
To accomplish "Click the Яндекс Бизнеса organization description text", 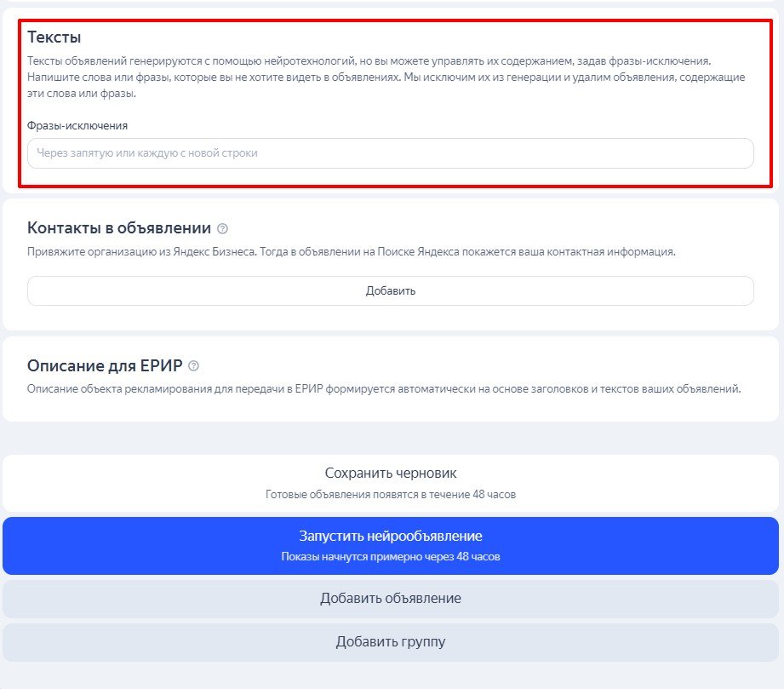I will (x=351, y=252).
